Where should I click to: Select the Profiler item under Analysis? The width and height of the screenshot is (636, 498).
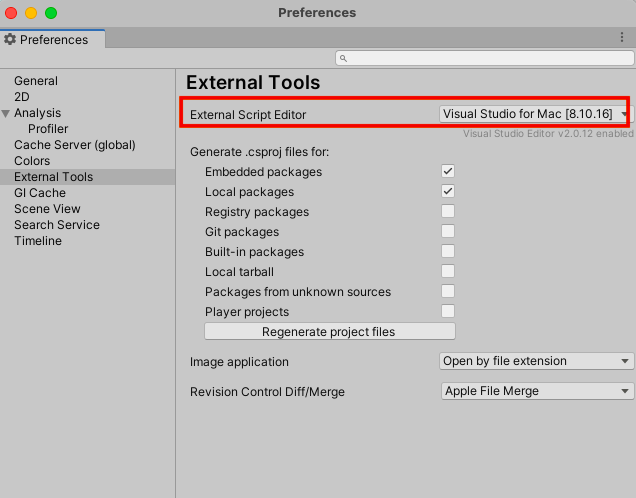[48, 129]
